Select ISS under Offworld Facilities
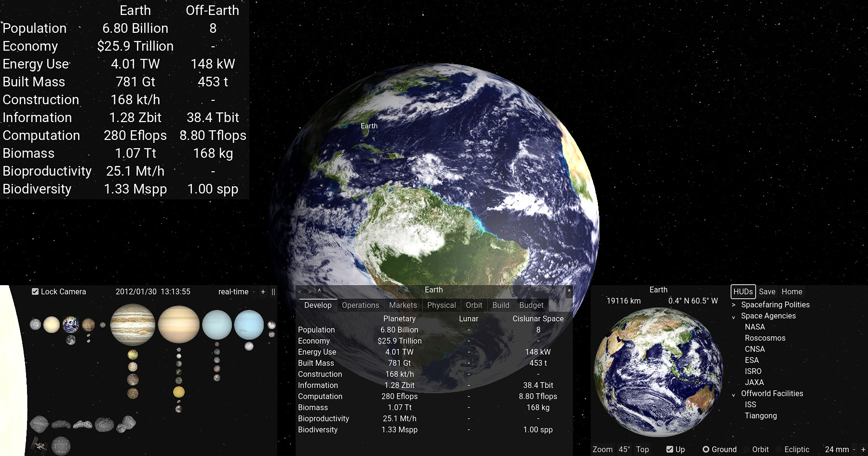This screenshot has width=868, height=456. (750, 404)
